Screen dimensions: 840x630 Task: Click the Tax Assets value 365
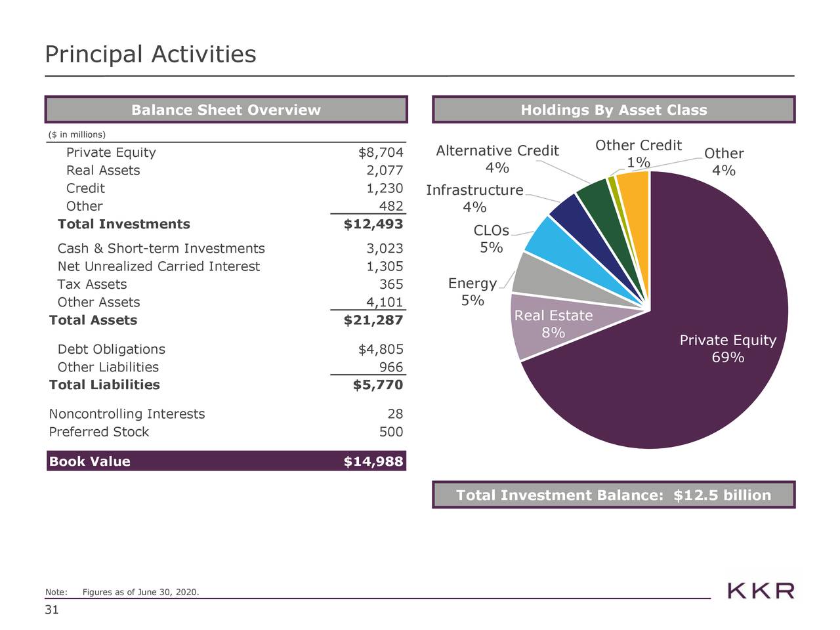[x=391, y=284]
